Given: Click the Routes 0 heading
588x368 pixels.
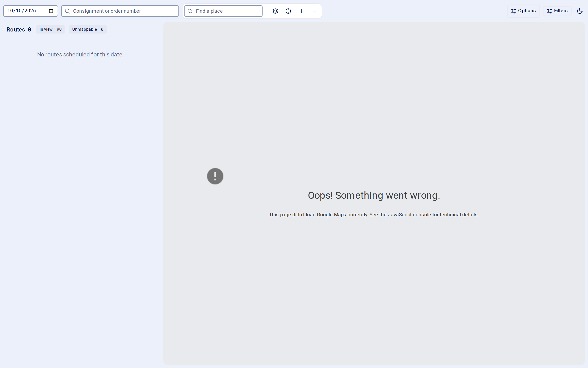Looking at the screenshot, I should pos(19,29).
